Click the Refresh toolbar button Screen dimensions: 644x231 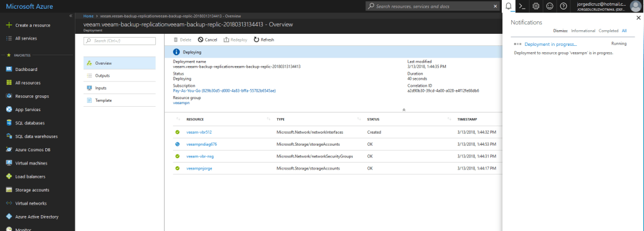(264, 40)
